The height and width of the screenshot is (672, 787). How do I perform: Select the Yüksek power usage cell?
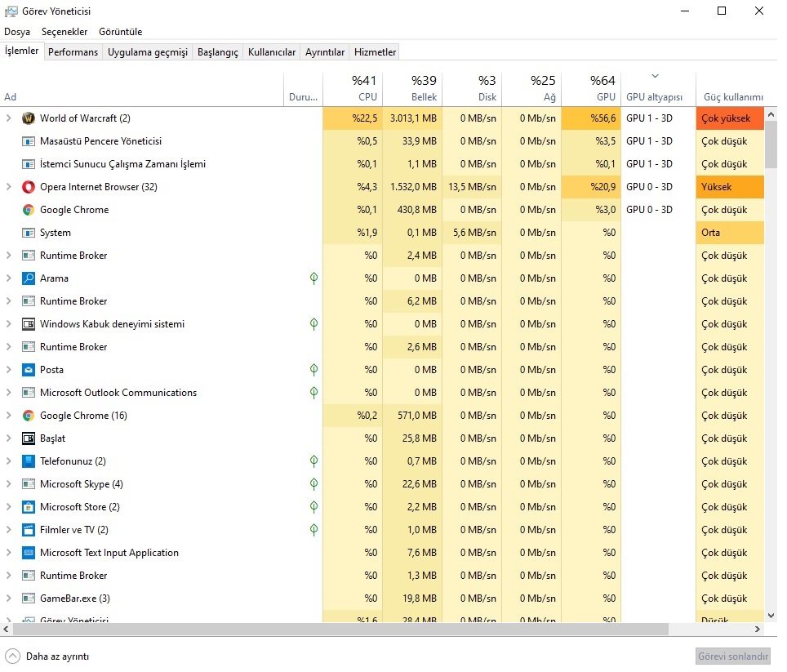click(731, 187)
